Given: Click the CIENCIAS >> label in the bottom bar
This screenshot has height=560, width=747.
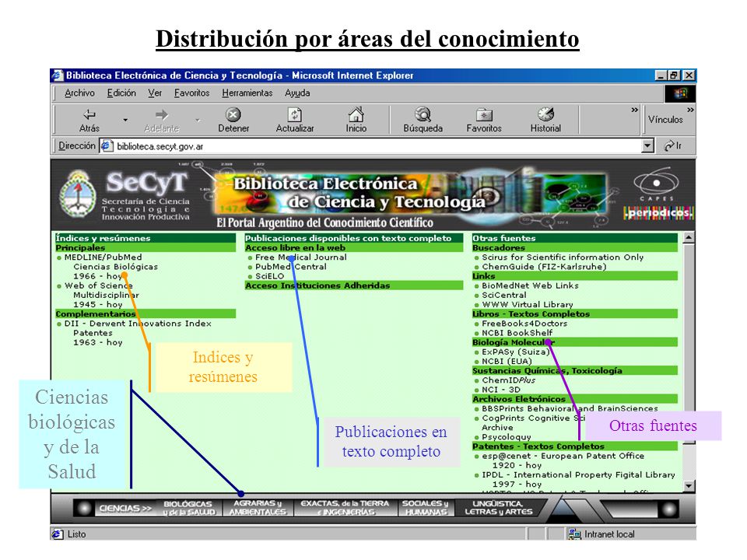Looking at the screenshot, I should coord(124,509).
